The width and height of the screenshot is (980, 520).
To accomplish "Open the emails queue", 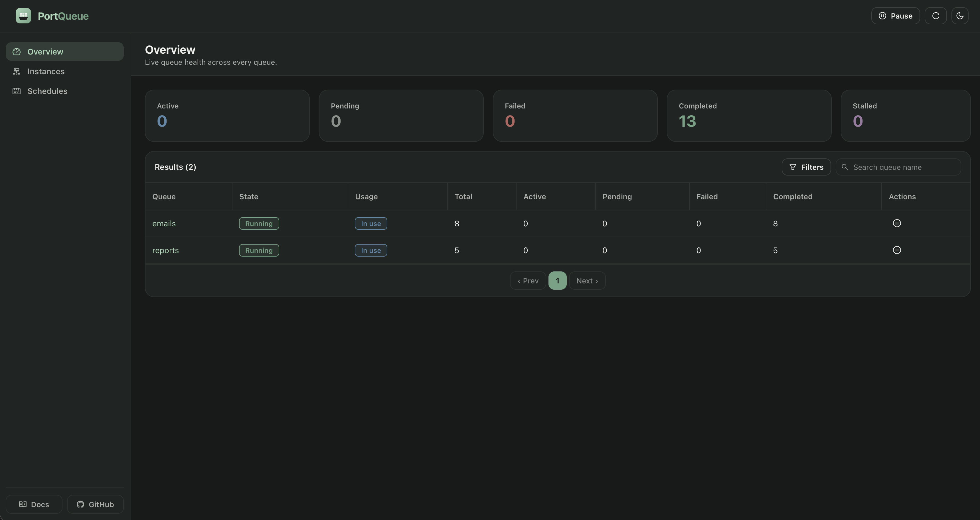I will click(164, 223).
